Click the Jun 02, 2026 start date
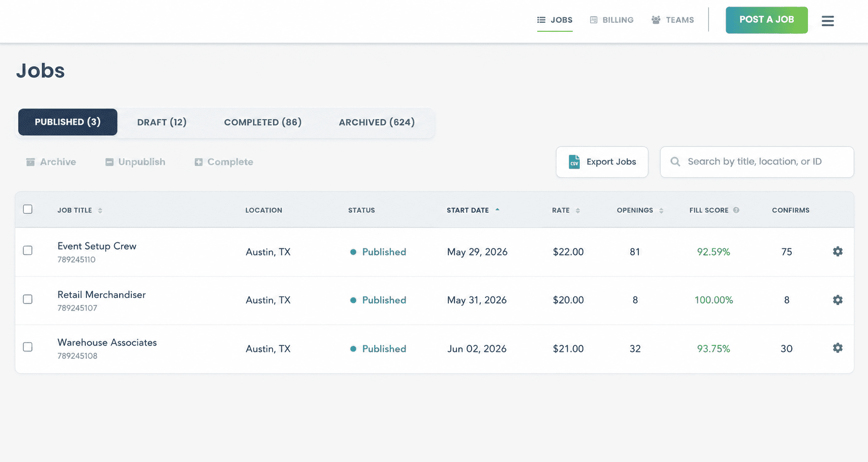The height and width of the screenshot is (462, 868). pyautogui.click(x=477, y=349)
